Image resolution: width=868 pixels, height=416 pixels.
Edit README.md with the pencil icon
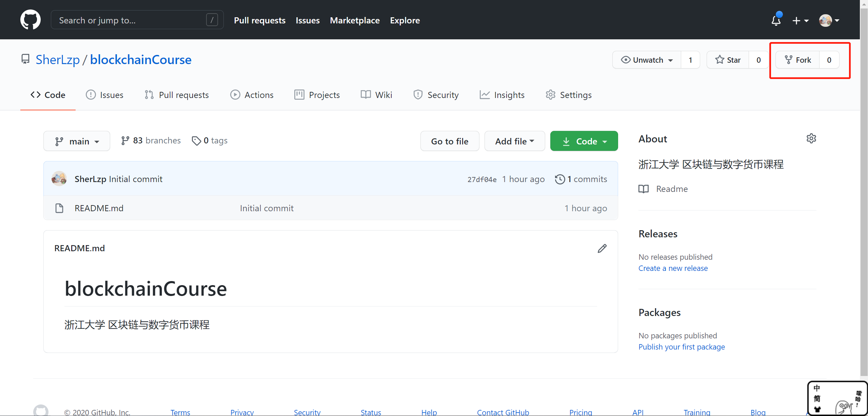point(602,249)
